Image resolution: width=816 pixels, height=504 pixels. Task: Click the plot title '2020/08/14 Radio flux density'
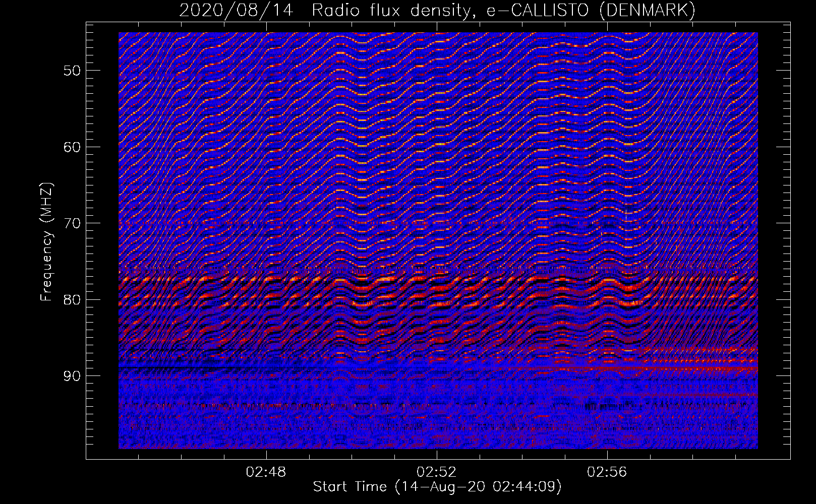coord(437,10)
